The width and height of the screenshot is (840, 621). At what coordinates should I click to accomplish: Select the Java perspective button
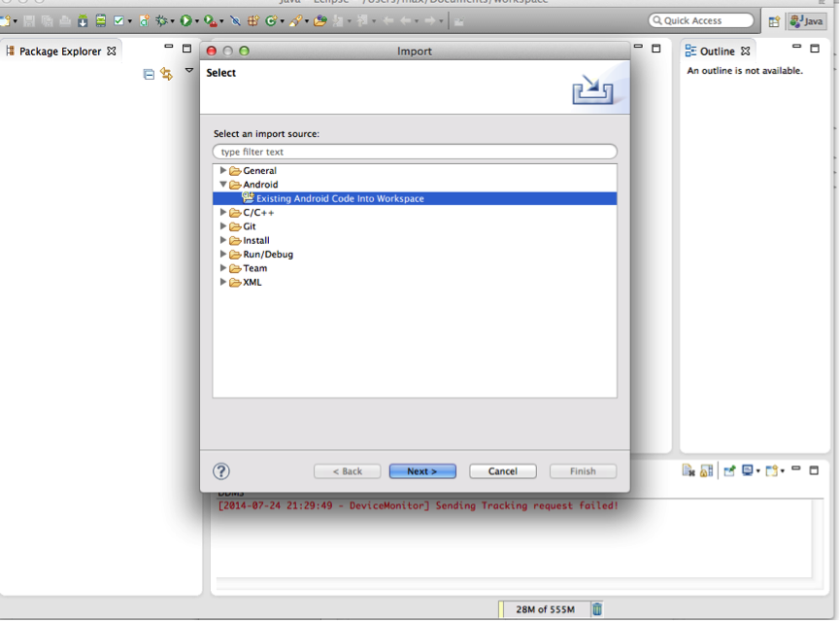click(807, 21)
